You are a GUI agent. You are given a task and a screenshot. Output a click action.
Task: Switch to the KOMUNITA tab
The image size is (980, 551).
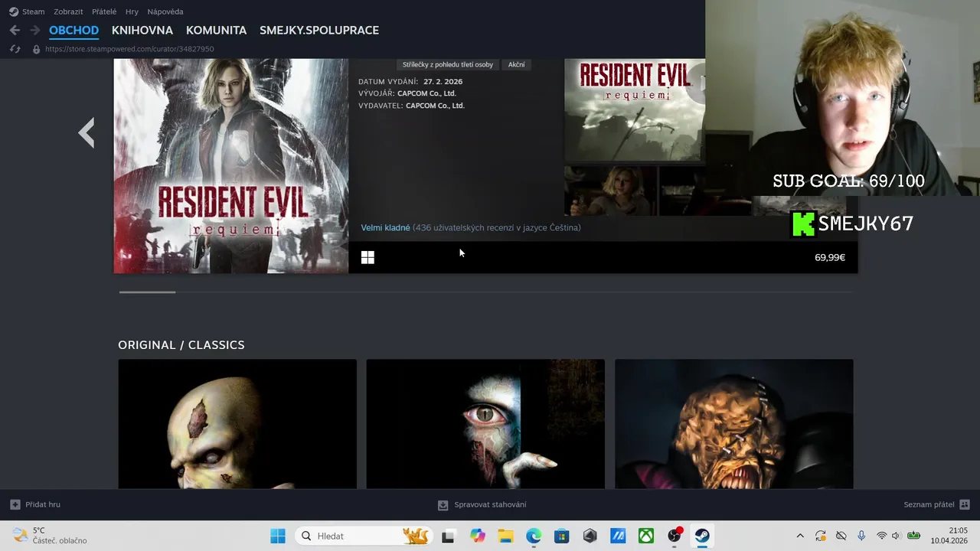click(x=216, y=30)
